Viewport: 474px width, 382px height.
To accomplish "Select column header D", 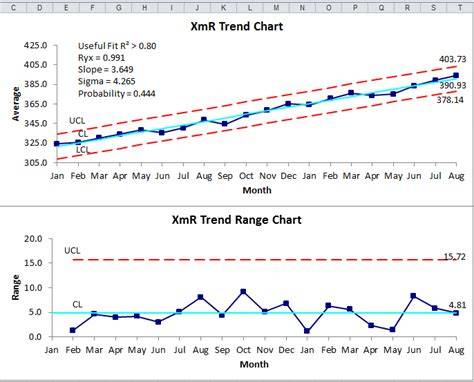I will [x=39, y=7].
